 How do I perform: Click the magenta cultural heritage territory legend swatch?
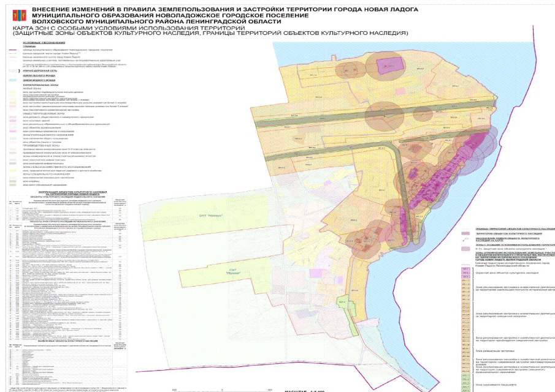(x=466, y=233)
